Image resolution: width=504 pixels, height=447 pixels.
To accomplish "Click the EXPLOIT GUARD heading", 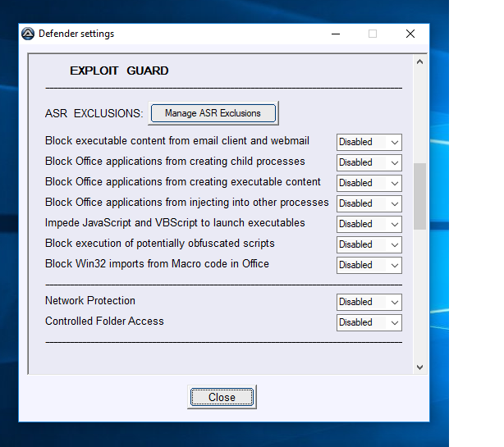I will point(119,71).
